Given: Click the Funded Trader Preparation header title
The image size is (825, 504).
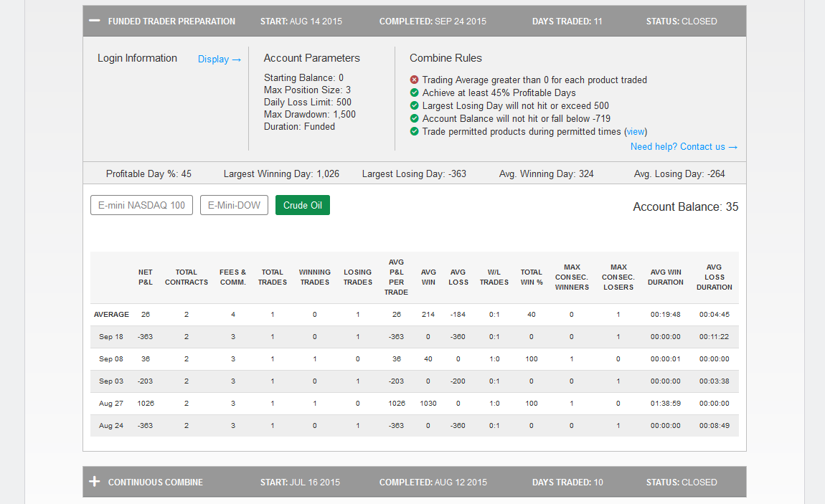Looking at the screenshot, I should tap(171, 22).
